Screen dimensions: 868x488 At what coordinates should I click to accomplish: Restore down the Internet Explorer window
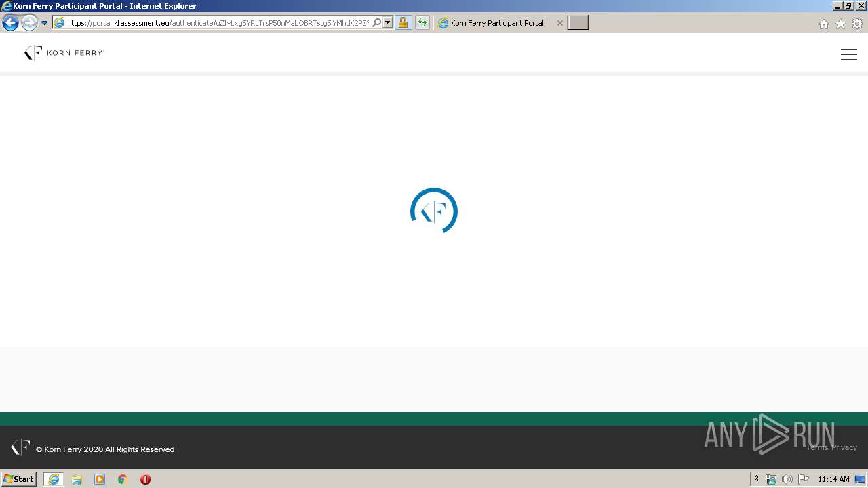(x=849, y=5)
